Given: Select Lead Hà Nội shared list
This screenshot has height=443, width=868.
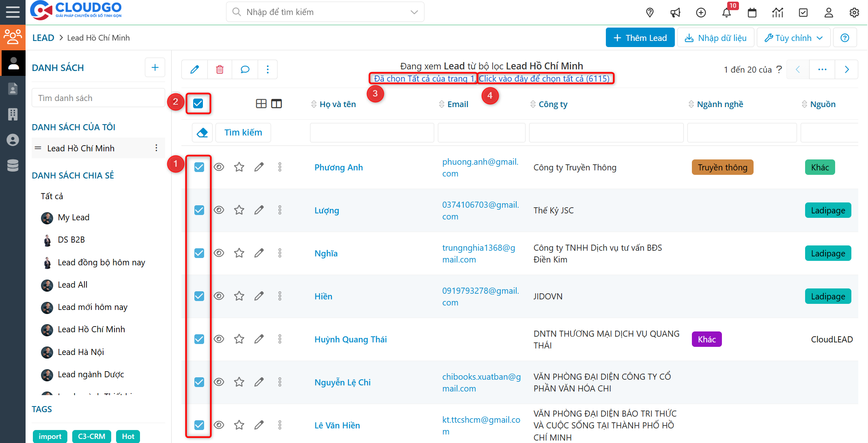Looking at the screenshot, I should point(81,352).
